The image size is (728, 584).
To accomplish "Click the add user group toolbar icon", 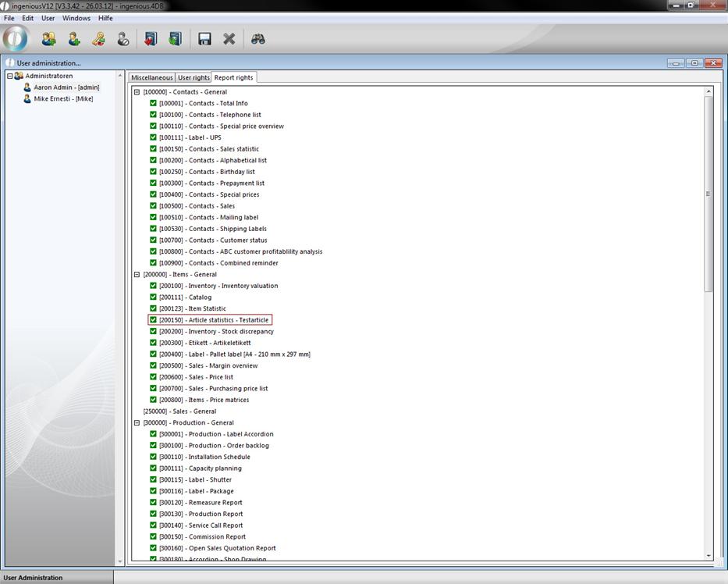I will [48, 39].
